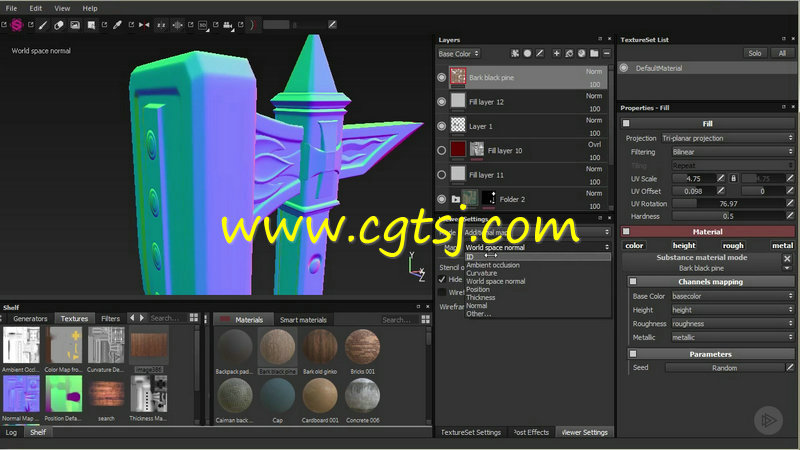Click the All button
The image size is (800, 450).
tap(782, 53)
